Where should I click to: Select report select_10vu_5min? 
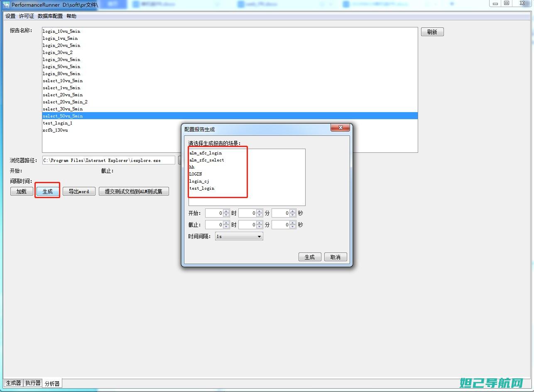point(230,81)
